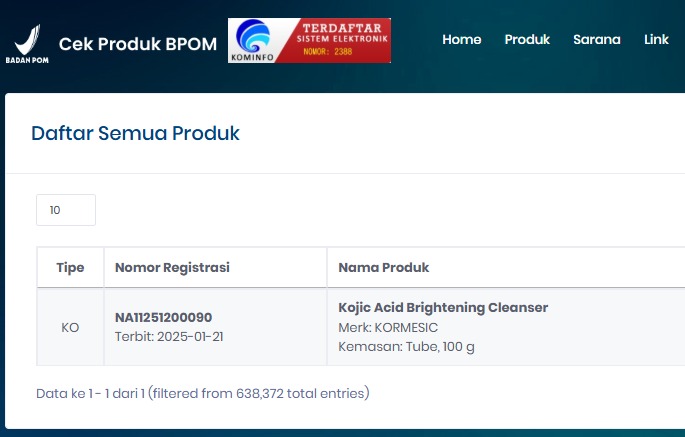Image resolution: width=685 pixels, height=437 pixels.
Task: Click the Kemasan: Tube, 100 g line
Action: click(406, 346)
